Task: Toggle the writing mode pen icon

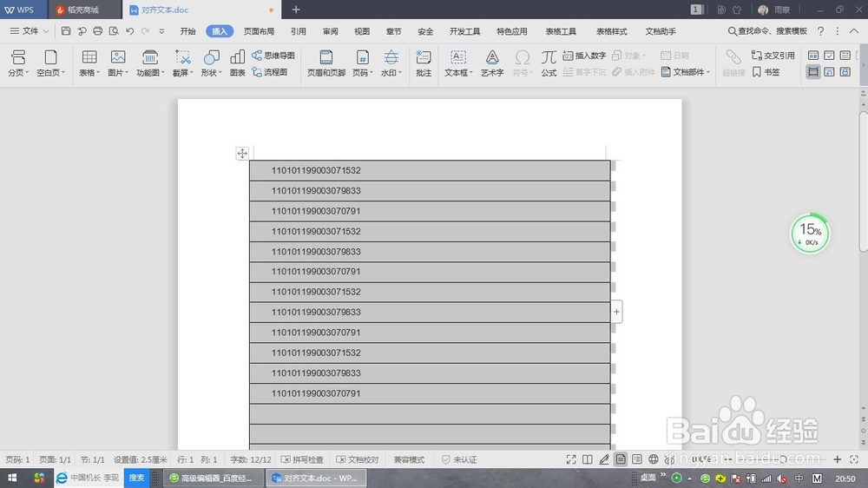Action: 604,459
